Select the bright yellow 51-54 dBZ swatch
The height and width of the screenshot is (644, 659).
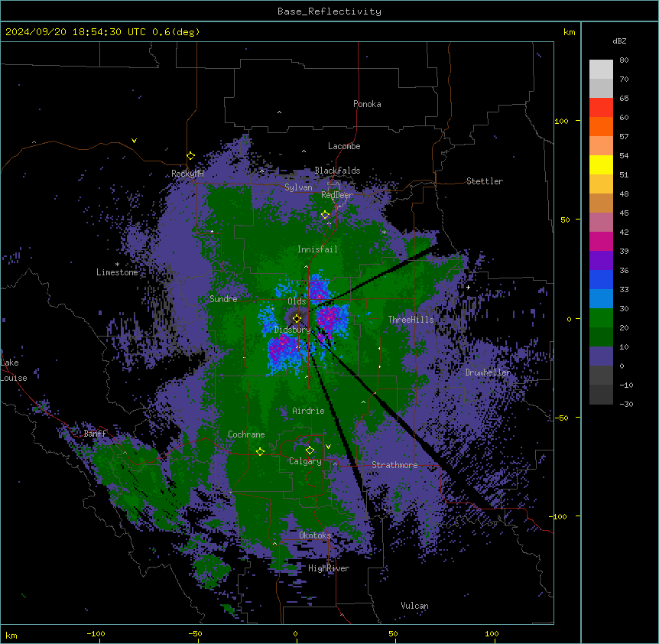point(601,164)
